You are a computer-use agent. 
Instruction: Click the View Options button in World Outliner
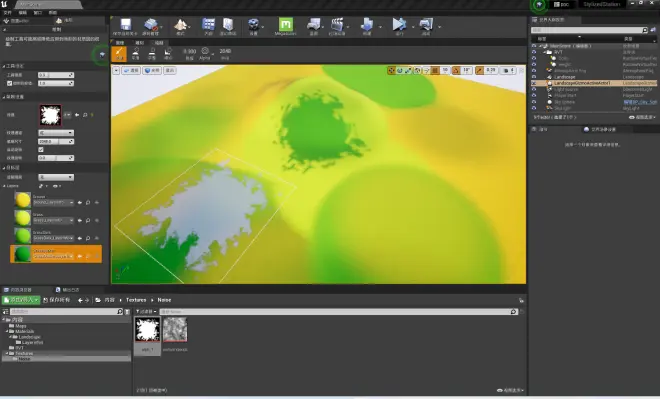click(643, 117)
